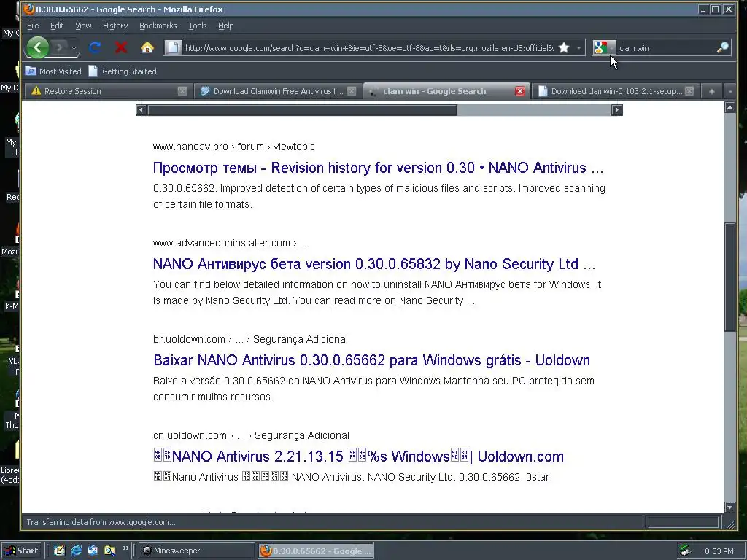Screen dimensions: 747x560
Task: Stop loading with the red X icon
Action: click(121, 47)
